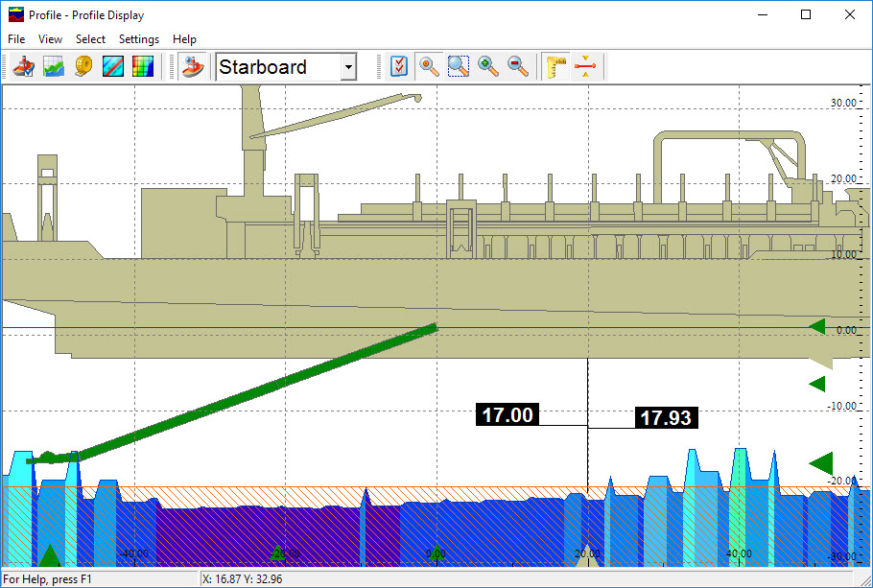The width and height of the screenshot is (873, 588).
Task: Click the 17.93 depth label
Action: (665, 418)
